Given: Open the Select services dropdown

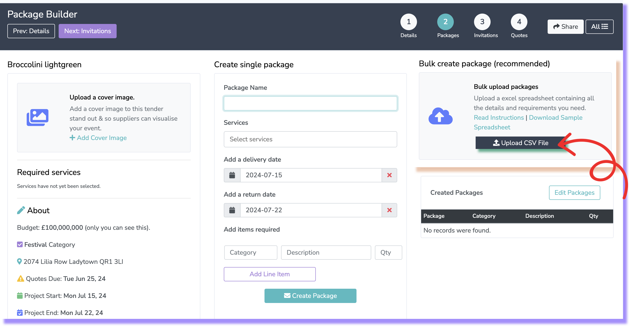Looking at the screenshot, I should click(x=310, y=139).
